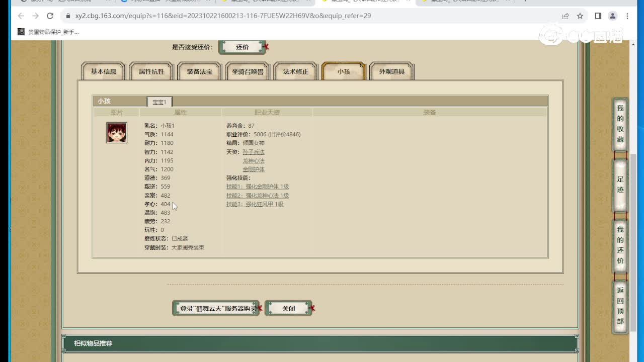644x362 pixels.
Task: Select the 宝宝1 sub-tab
Action: (159, 102)
